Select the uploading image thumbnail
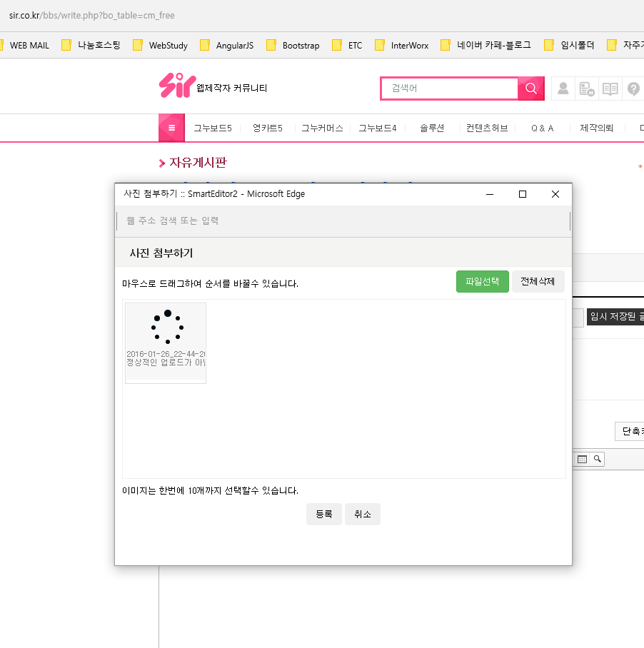This screenshot has height=648, width=644. [x=166, y=343]
